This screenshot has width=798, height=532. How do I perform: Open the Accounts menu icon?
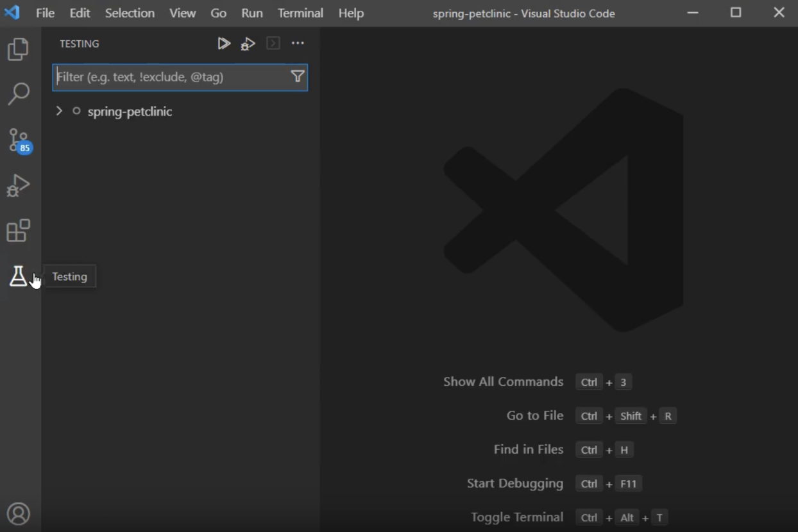18,514
